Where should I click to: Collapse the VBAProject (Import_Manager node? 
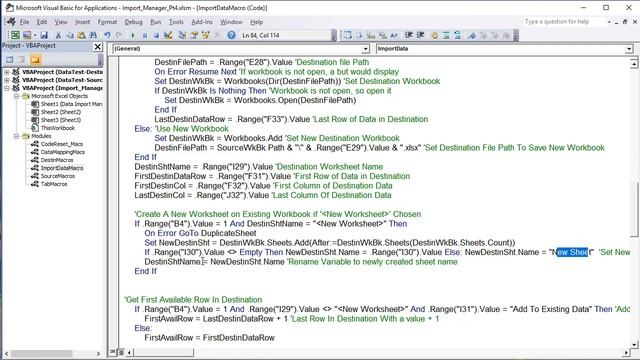click(7, 88)
